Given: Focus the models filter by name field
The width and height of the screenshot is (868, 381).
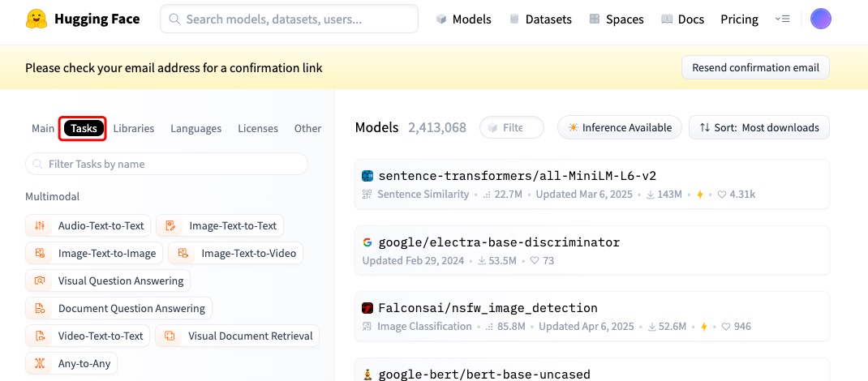Looking at the screenshot, I should (x=512, y=127).
